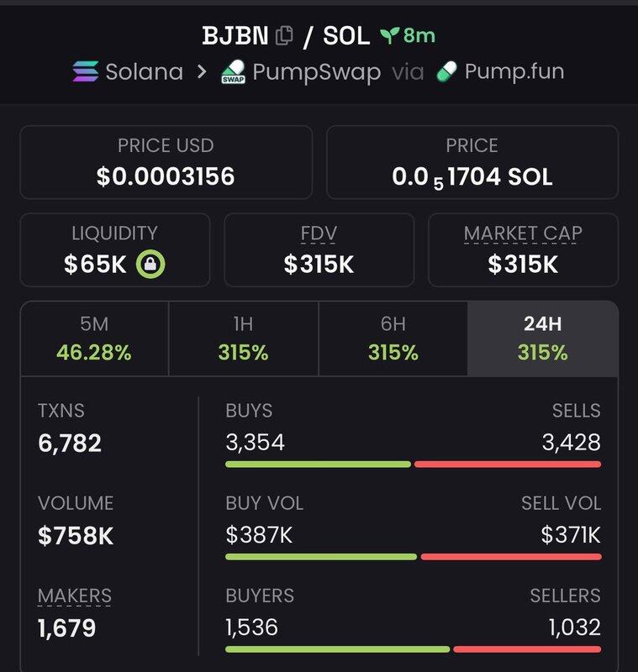Select the 24H timeframe tab

[x=542, y=339]
